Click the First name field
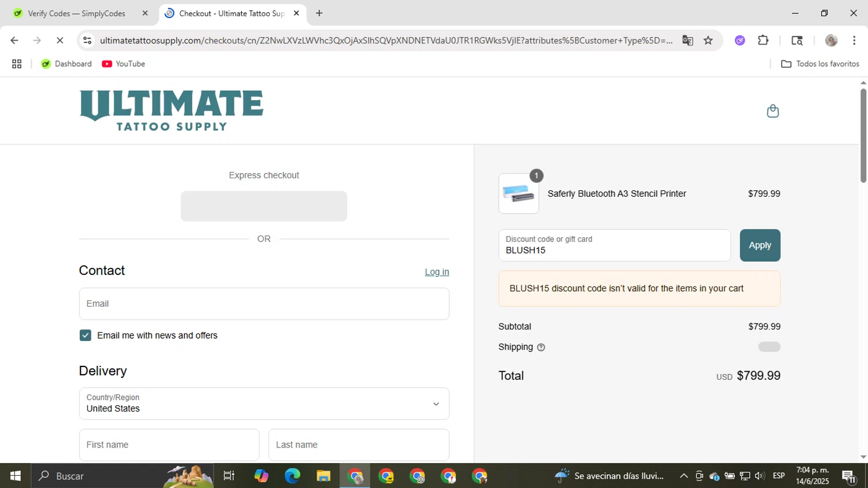 coord(169,445)
